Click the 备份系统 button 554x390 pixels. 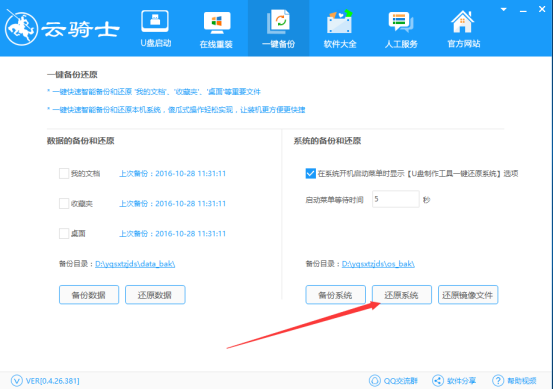tap(335, 295)
